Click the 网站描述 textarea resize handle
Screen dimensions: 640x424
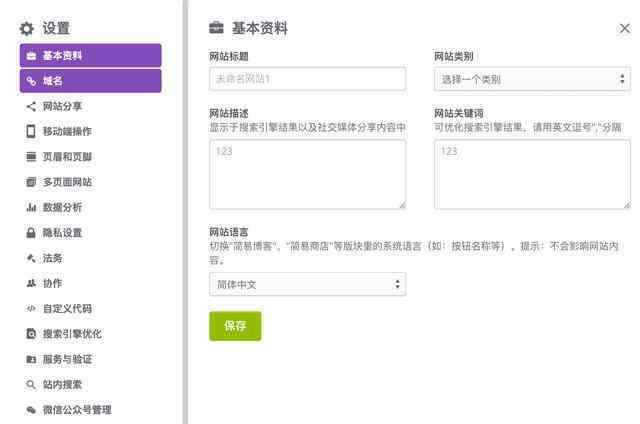[x=402, y=205]
